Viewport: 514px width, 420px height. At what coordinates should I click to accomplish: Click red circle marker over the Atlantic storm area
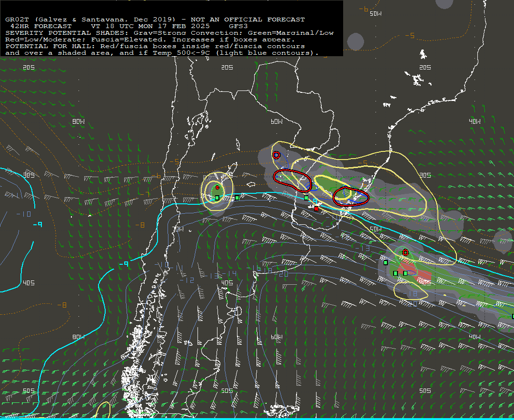[405, 252]
